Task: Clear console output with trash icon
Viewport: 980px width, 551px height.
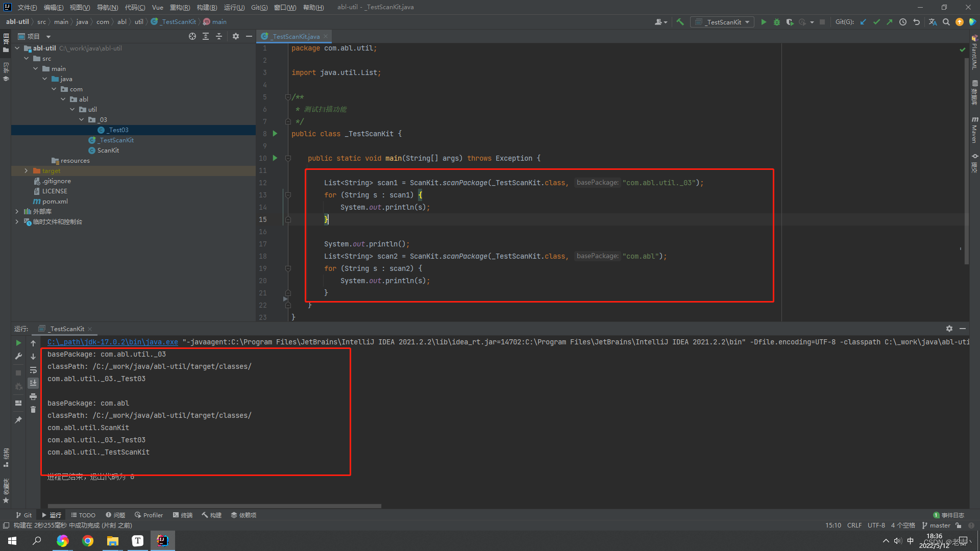Action: pyautogui.click(x=33, y=410)
